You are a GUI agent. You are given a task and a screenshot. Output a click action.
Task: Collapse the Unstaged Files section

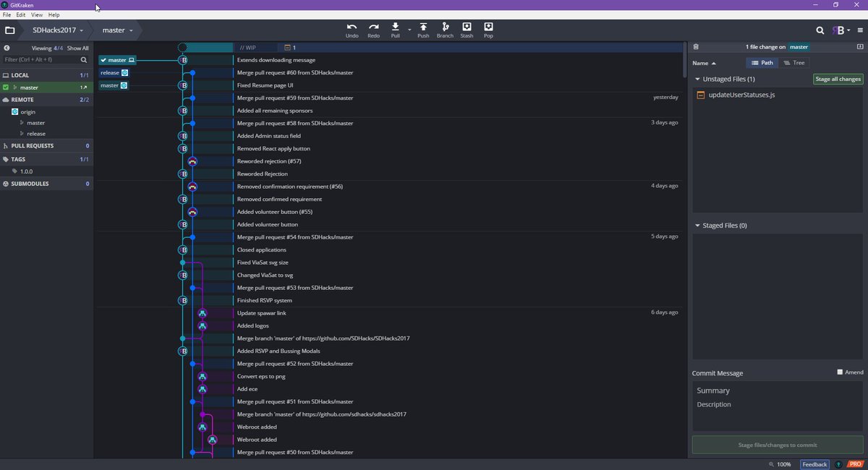tap(697, 80)
